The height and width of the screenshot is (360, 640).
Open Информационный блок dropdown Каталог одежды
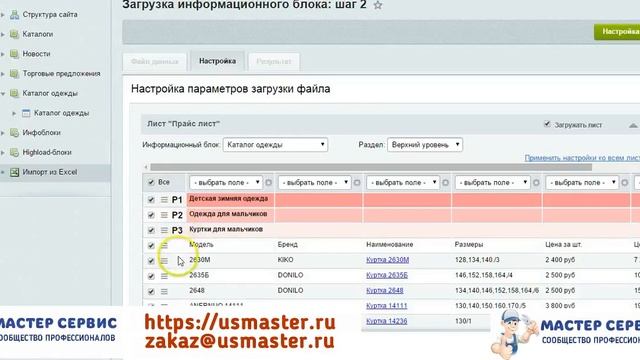(275, 144)
